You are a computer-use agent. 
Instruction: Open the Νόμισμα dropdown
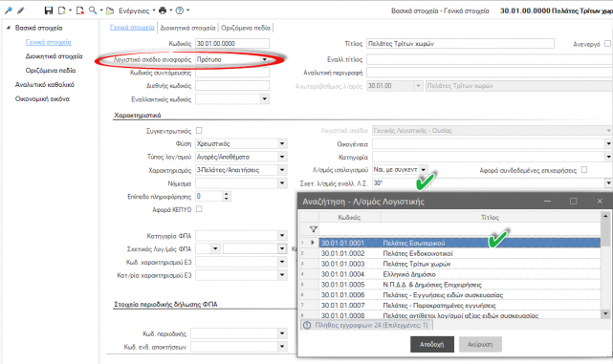pos(282,182)
